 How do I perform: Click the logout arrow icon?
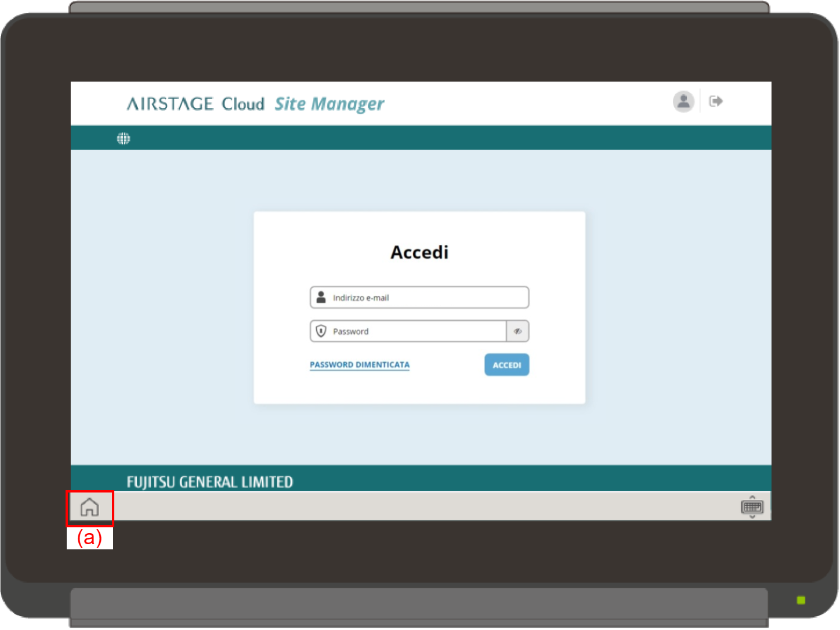coord(716,102)
